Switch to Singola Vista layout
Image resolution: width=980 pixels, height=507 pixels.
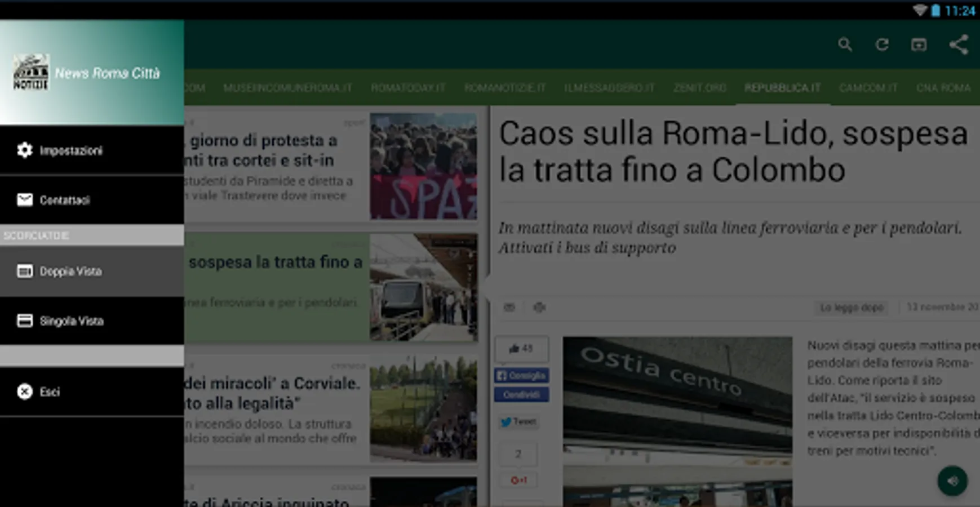pyautogui.click(x=92, y=321)
